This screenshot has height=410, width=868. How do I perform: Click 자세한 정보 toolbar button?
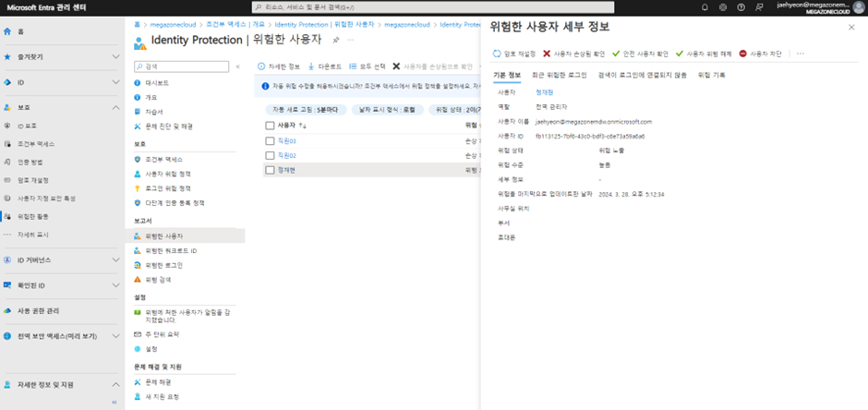point(279,66)
